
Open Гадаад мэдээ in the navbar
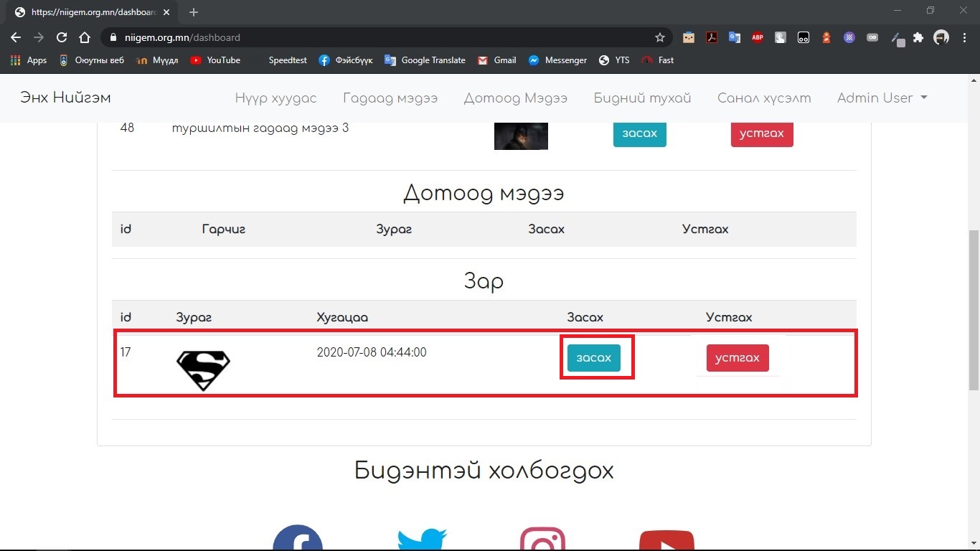(x=390, y=98)
